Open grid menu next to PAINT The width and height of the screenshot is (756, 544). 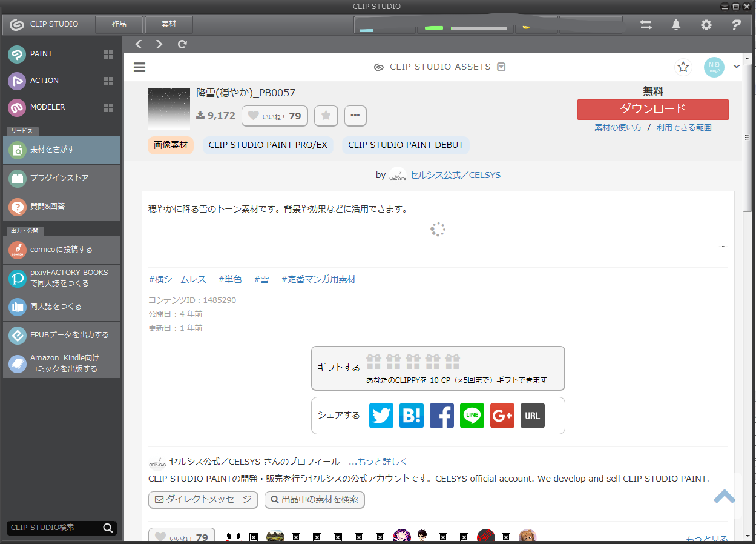108,55
